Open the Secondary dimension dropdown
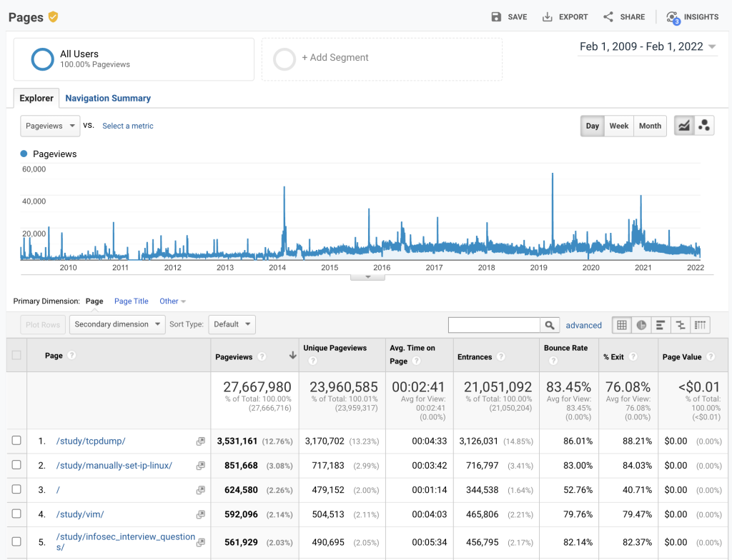 (117, 324)
